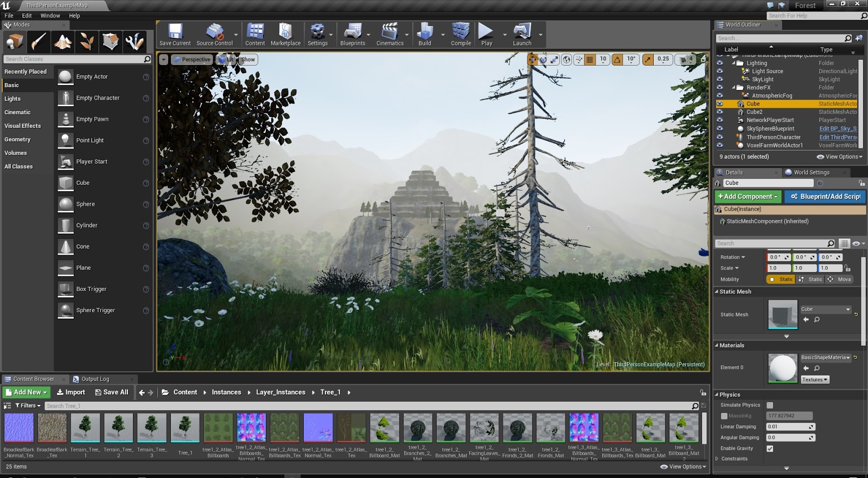868x478 pixels.
Task: Activate the Landscape mode icon
Action: coord(63,42)
